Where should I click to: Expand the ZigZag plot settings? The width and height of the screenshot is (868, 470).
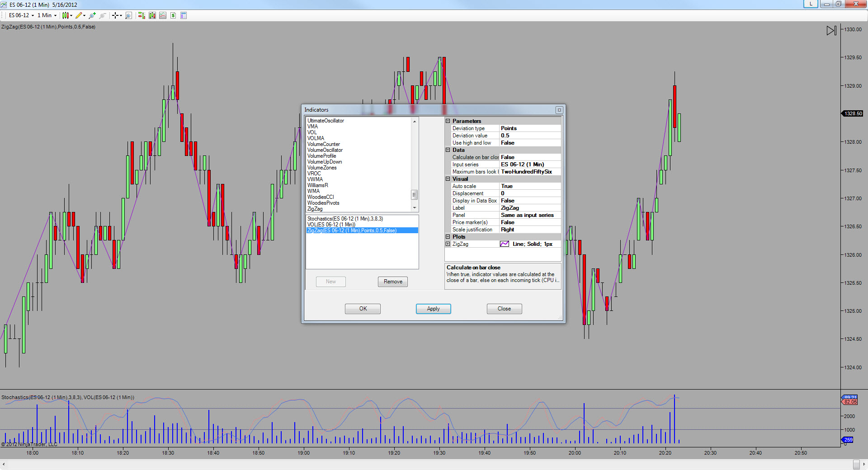click(x=448, y=244)
